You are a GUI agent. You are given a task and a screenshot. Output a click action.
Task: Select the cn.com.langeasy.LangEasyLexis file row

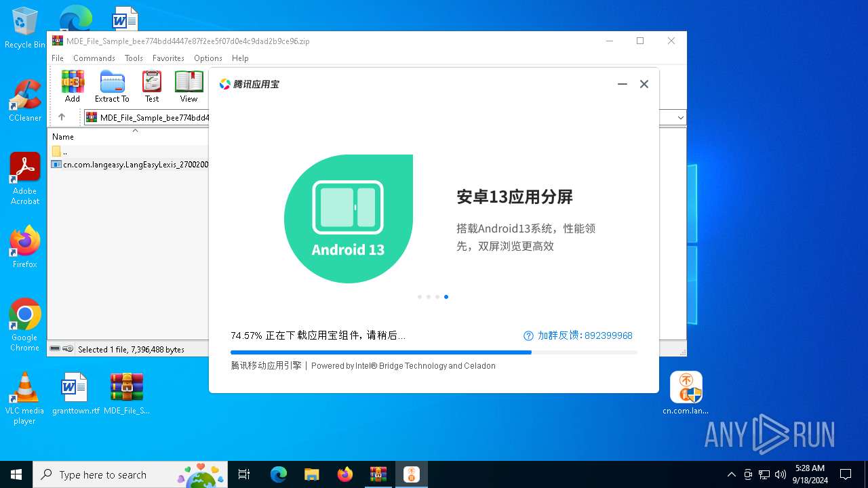point(129,164)
